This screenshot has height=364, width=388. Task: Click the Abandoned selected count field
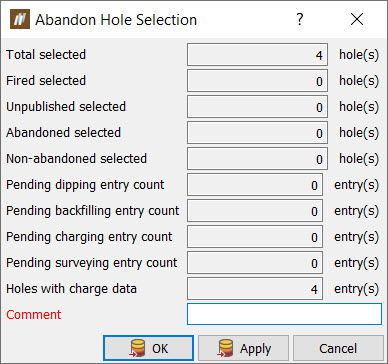coord(257,132)
